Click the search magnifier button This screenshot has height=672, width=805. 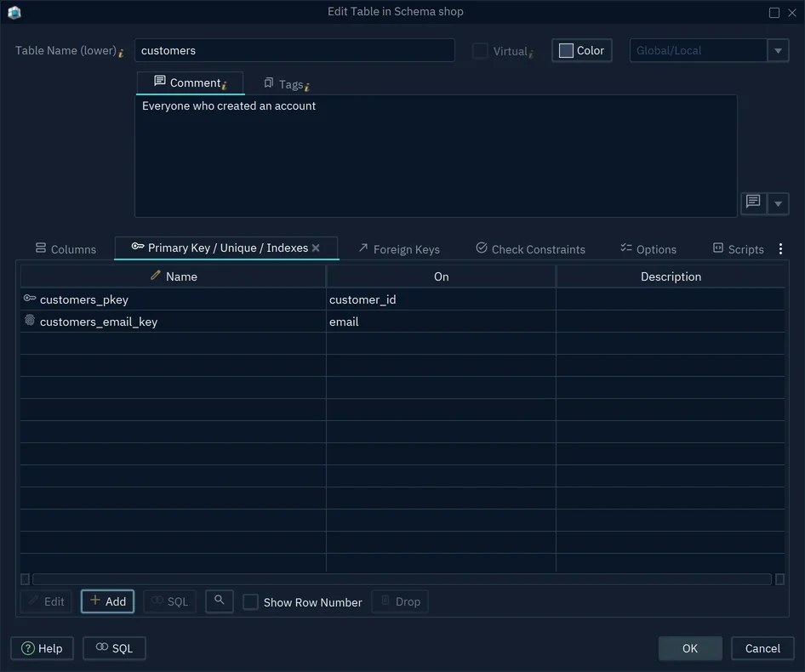pos(220,601)
